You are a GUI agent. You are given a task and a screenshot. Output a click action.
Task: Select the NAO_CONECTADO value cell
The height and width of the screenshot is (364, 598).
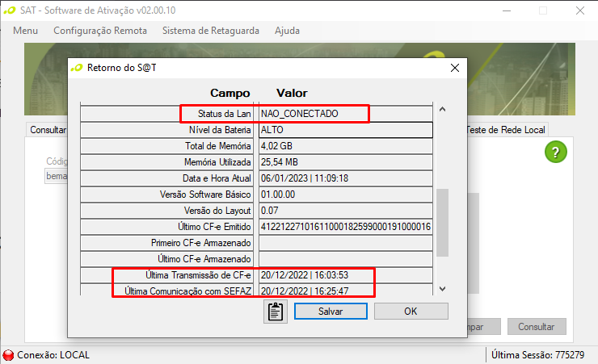[346, 114]
